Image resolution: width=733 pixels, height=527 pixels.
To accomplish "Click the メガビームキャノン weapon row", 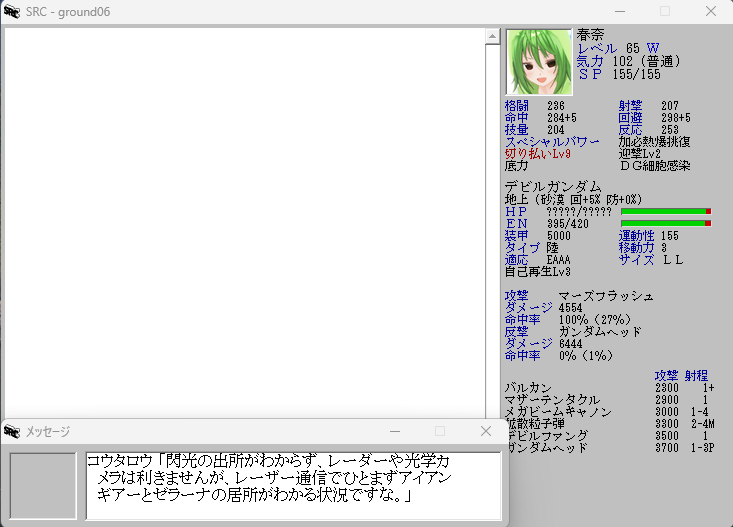I will pos(610,411).
